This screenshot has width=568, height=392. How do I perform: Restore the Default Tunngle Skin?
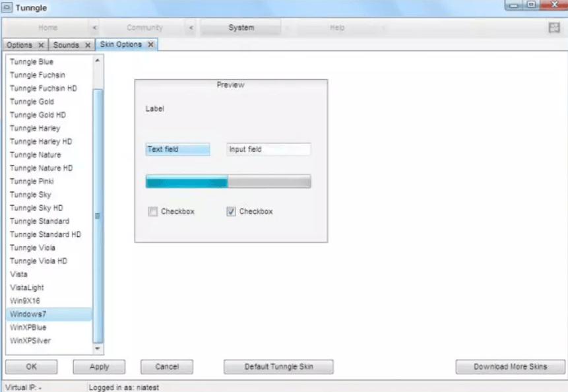(x=278, y=367)
